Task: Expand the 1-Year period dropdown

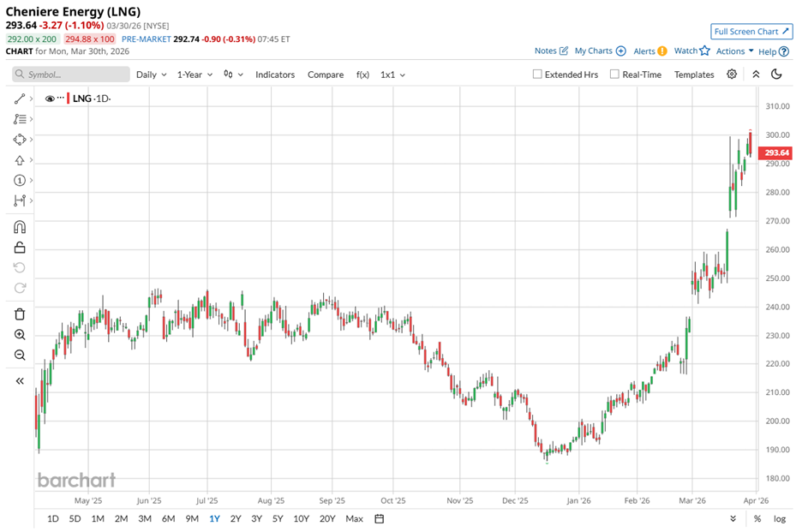Action: [x=194, y=75]
